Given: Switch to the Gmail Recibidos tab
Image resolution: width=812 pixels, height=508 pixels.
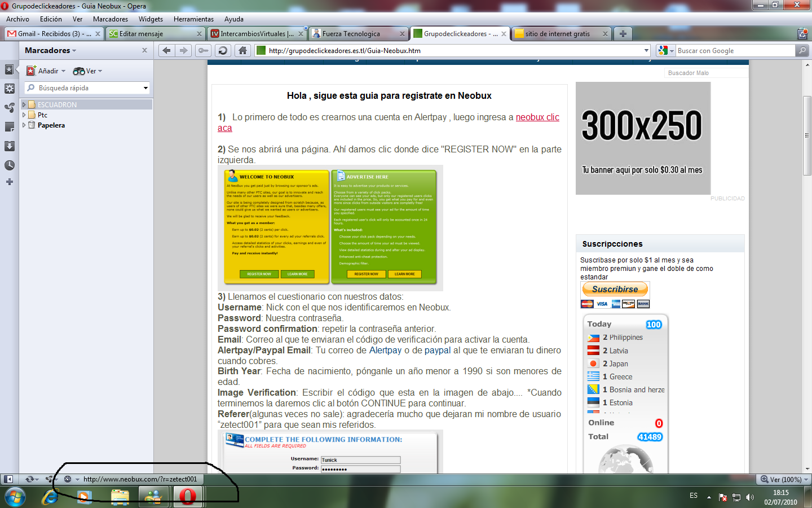Looking at the screenshot, I should (x=54, y=34).
